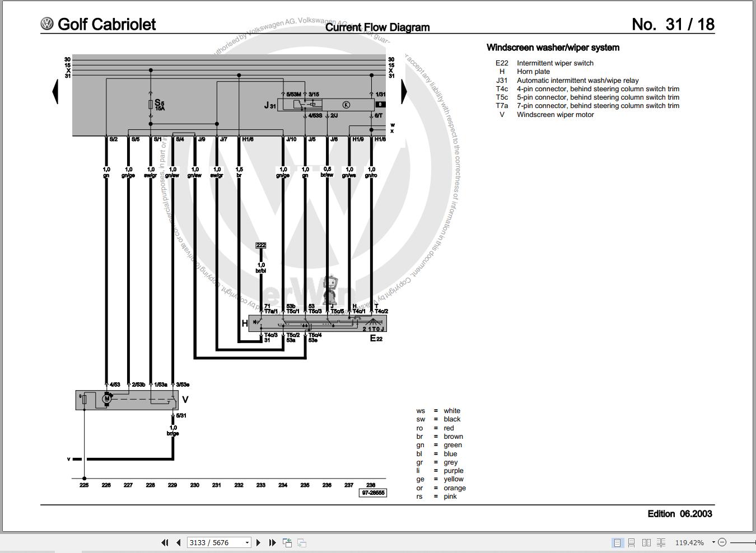Screen dimensions: 756x553
Task: Click the go to next view icon
Action: 301,542
